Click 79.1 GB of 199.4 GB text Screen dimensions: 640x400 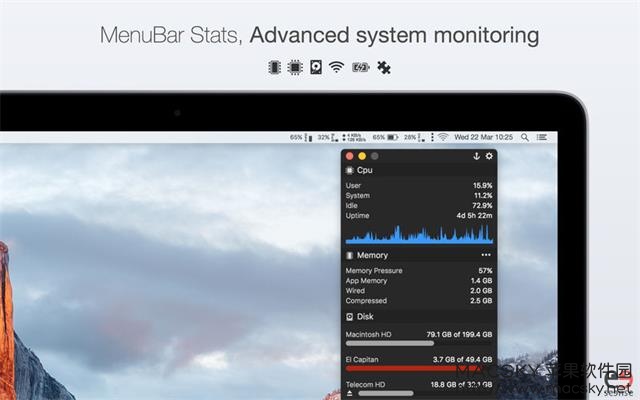459,334
